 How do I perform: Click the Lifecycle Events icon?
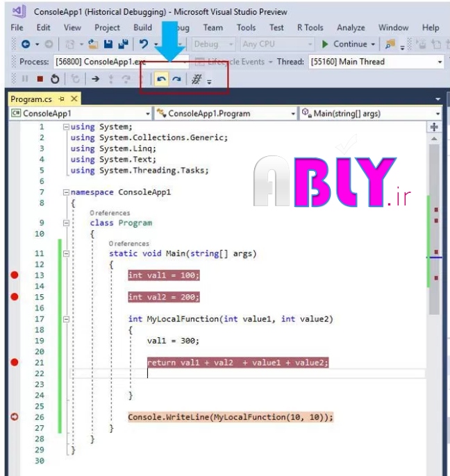coord(199,62)
